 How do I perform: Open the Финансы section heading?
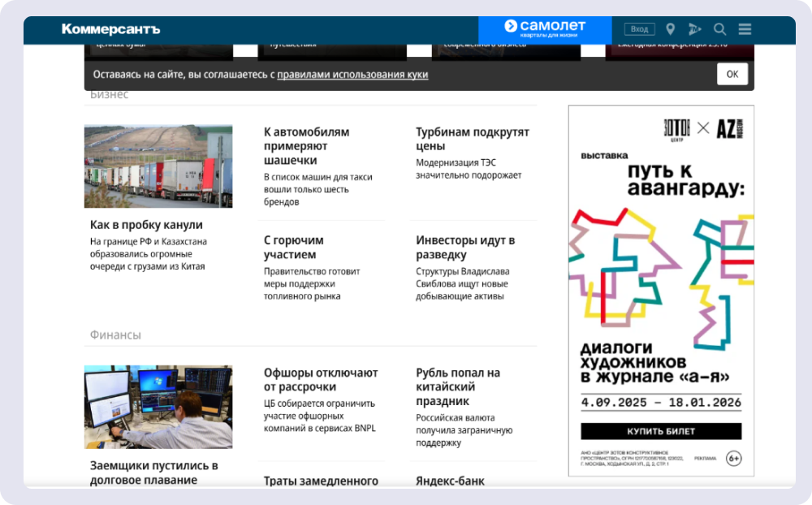[115, 335]
